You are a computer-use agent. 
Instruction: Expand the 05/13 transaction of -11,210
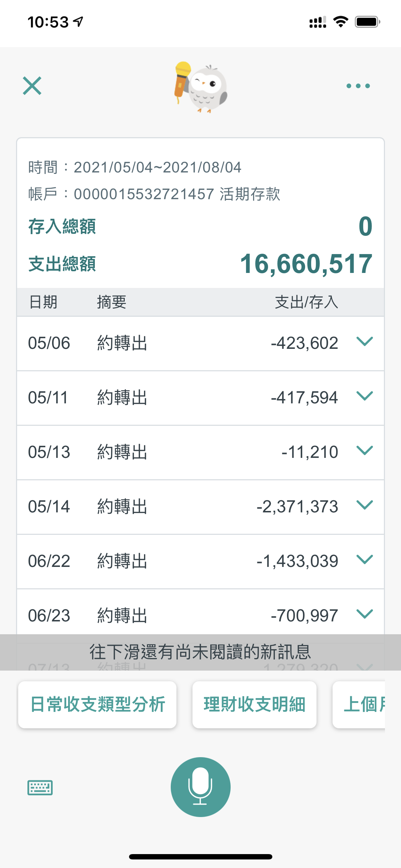[x=364, y=451]
